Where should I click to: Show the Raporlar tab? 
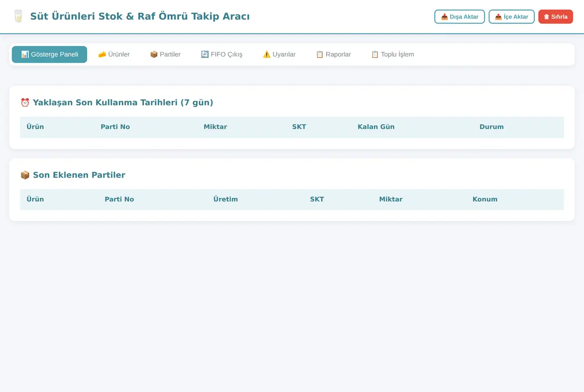pos(333,54)
